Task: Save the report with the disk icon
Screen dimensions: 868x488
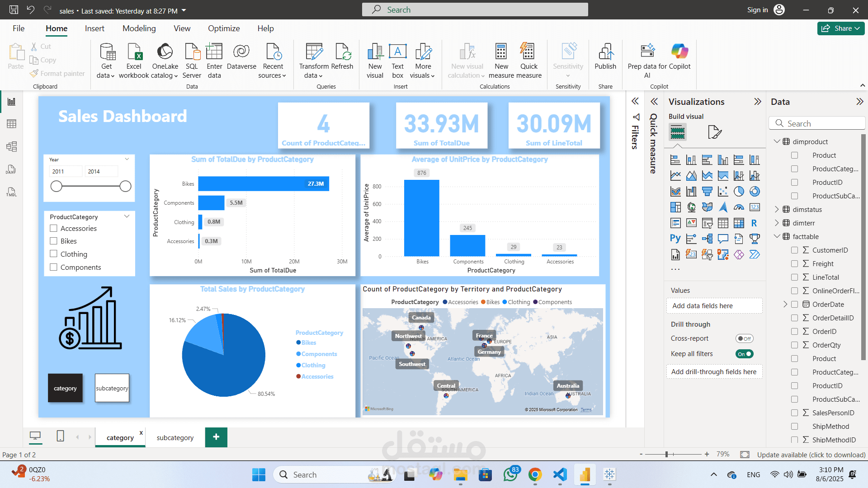Action: coord(14,10)
